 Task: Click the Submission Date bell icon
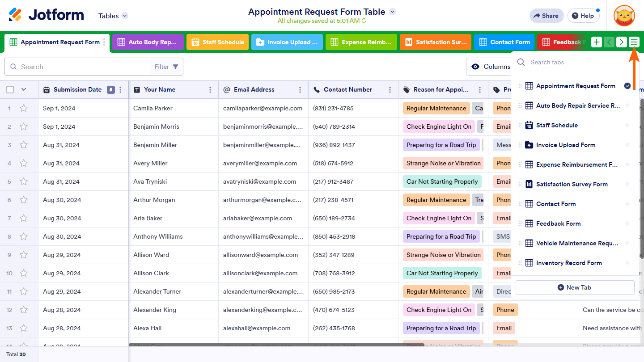[x=110, y=89]
